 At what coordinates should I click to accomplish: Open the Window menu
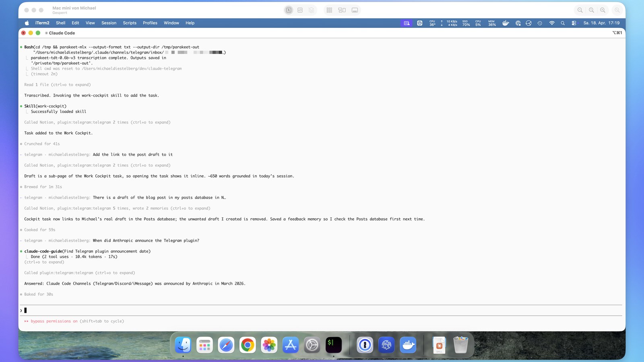pyautogui.click(x=171, y=23)
